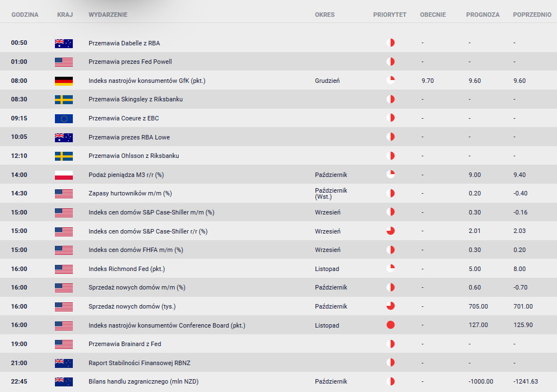Open Indeks cen domów FHFA m/m (%)
Image resolution: width=557 pixels, height=392 pixels.
point(136,250)
